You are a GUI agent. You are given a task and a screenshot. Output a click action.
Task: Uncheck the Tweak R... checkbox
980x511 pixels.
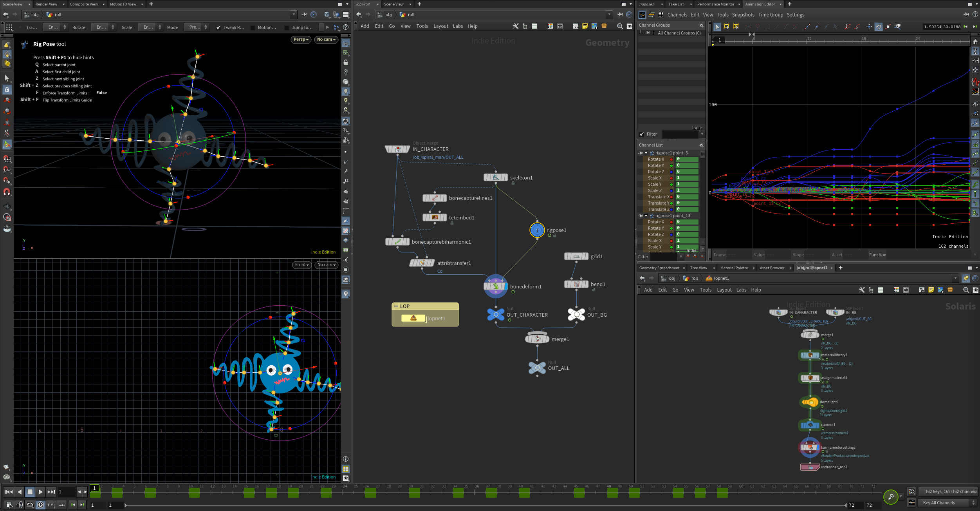tap(218, 27)
